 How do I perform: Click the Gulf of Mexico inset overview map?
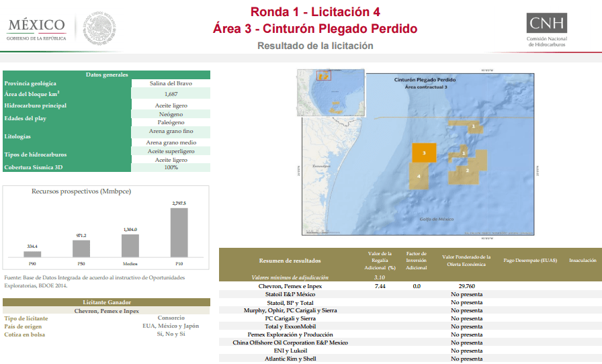[331, 93]
